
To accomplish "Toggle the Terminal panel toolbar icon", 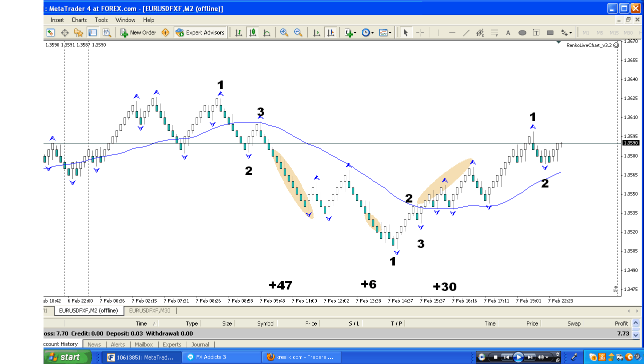I will pyautogui.click(x=93, y=32).
